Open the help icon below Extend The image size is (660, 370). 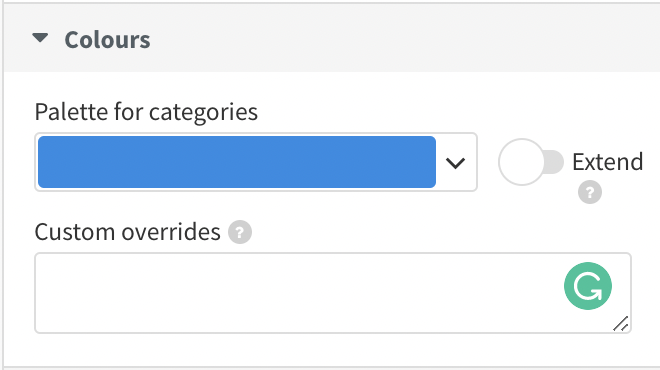(590, 192)
